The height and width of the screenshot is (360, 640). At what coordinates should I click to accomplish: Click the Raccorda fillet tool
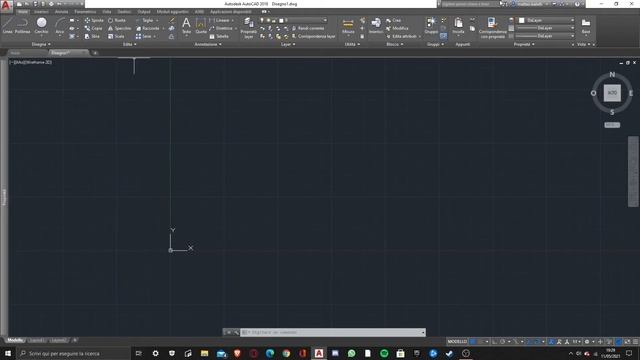(148, 28)
